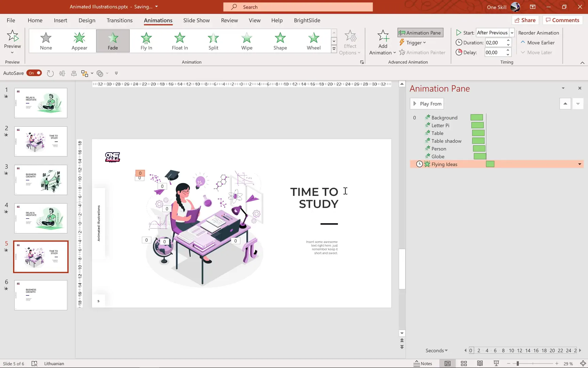
Task: Toggle the Animation Pane button
Action: pos(420,33)
